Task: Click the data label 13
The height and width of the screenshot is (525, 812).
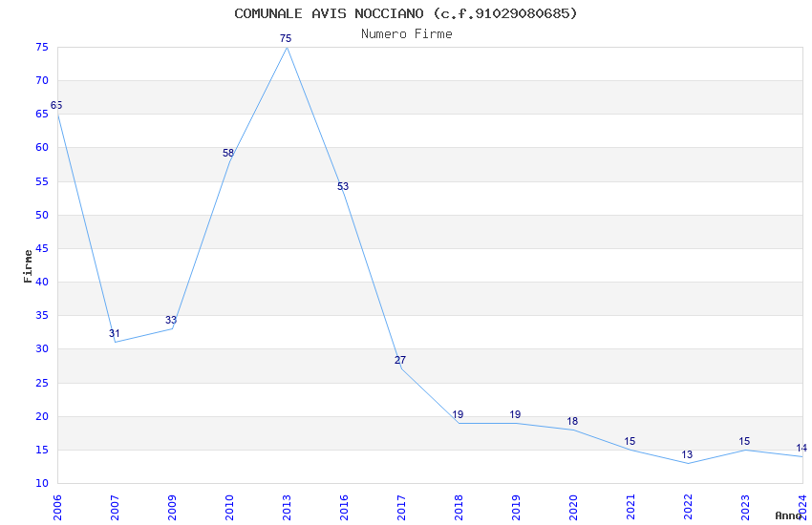Action: pos(687,455)
